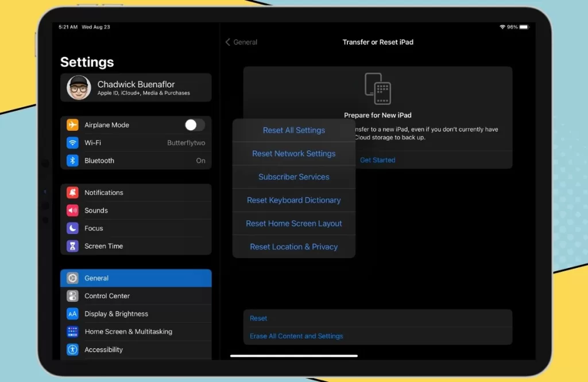Tap the Prepare for New iPad devices icon
The height and width of the screenshot is (382, 588).
pos(378,89)
